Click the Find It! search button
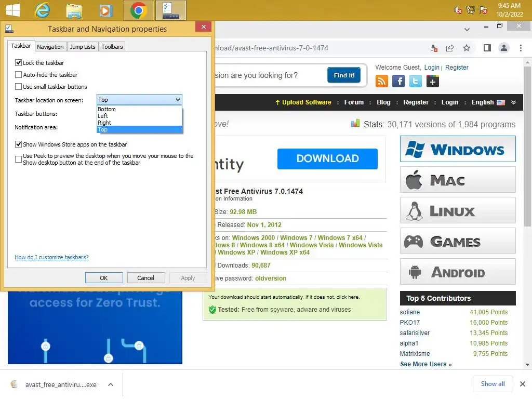The image size is (532, 399). pos(344,75)
